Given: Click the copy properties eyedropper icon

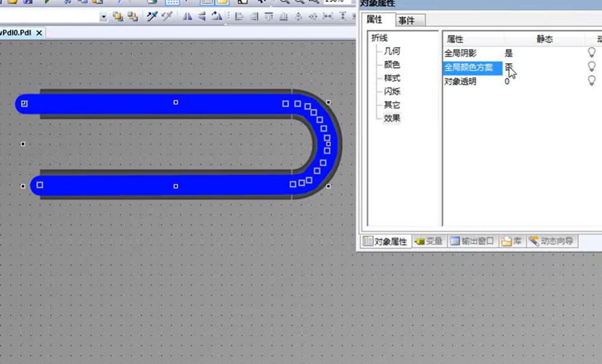Looking at the screenshot, I should (x=153, y=17).
